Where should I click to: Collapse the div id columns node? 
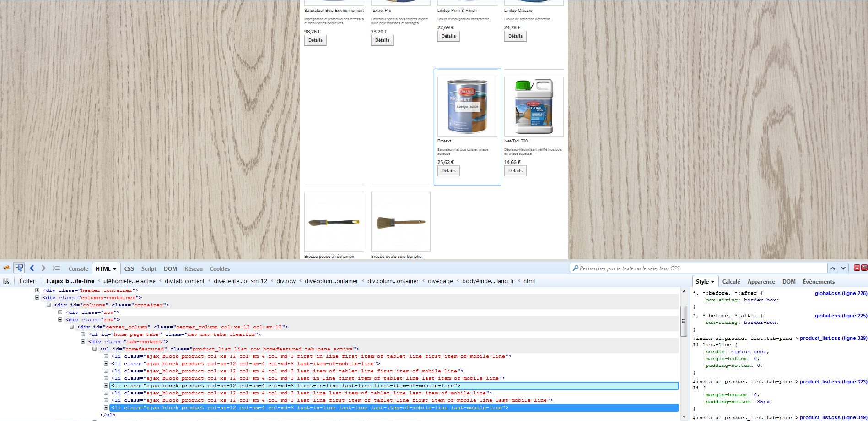pos(49,305)
